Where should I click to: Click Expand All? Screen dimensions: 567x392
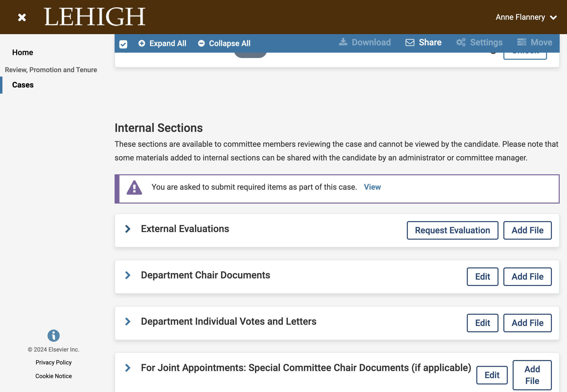(x=162, y=43)
